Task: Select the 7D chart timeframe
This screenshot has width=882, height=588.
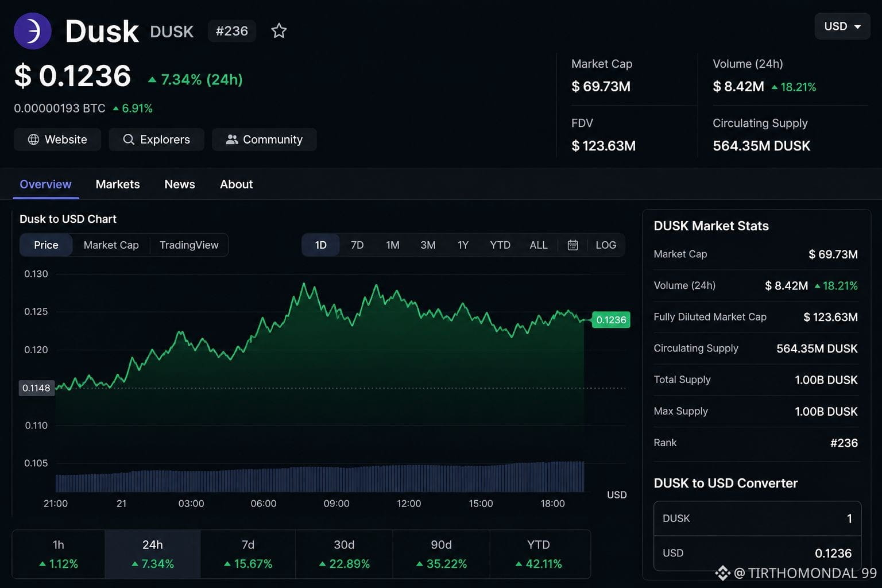Action: point(357,245)
